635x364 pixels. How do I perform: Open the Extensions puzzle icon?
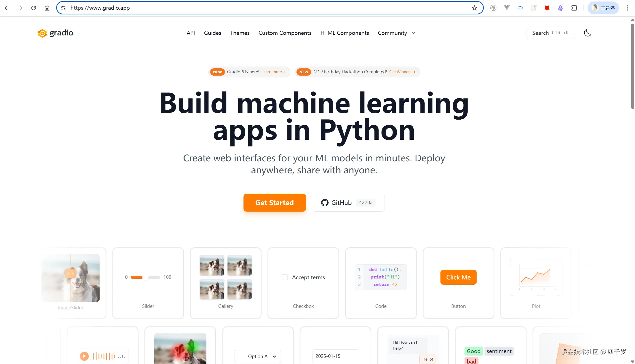click(574, 8)
